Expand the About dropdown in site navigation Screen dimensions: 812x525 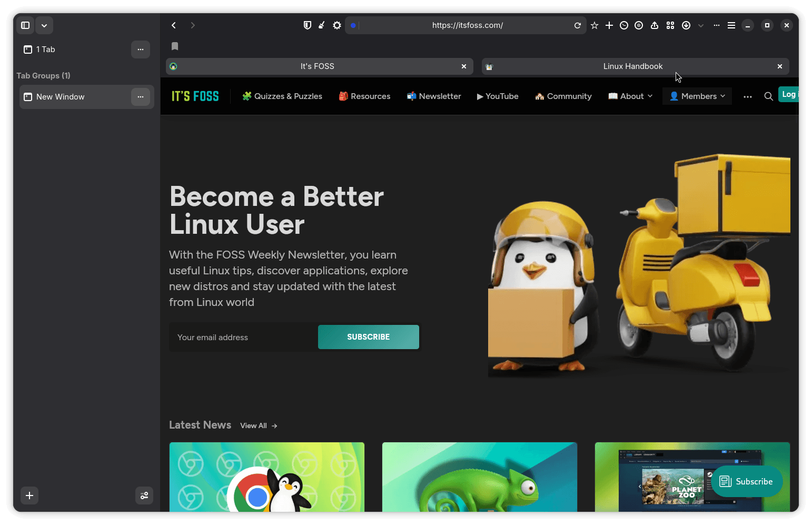631,96
